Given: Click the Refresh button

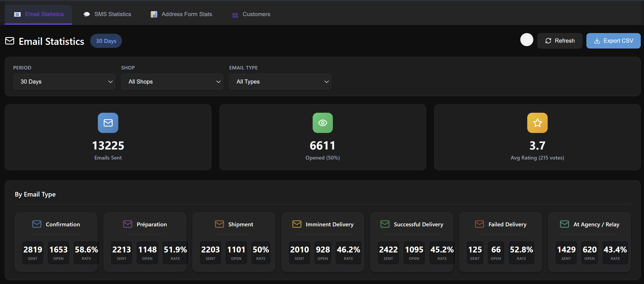Looking at the screenshot, I should (x=560, y=40).
